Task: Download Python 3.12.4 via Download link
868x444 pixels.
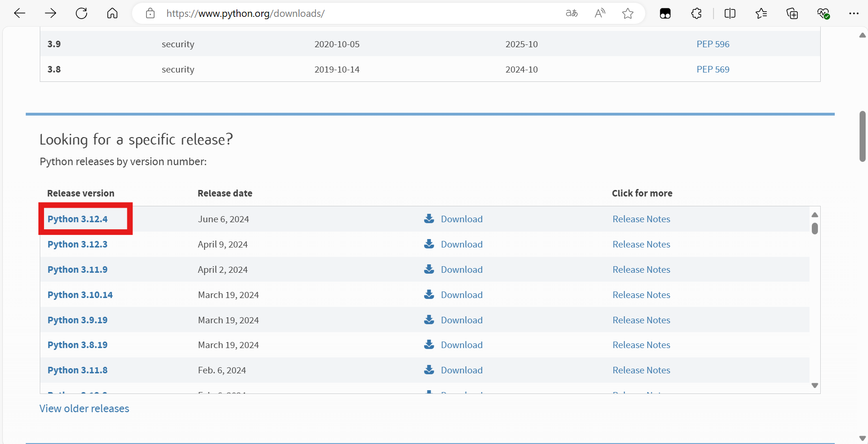Action: pos(462,219)
